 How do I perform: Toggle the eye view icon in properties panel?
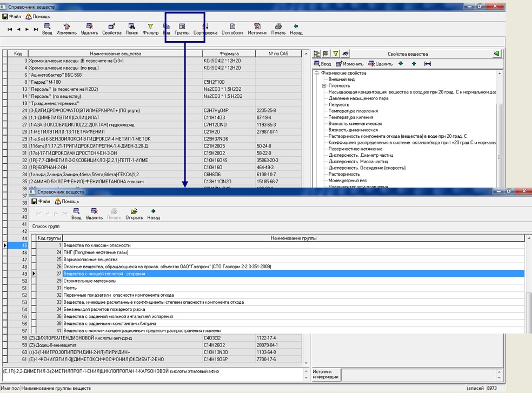345,54
